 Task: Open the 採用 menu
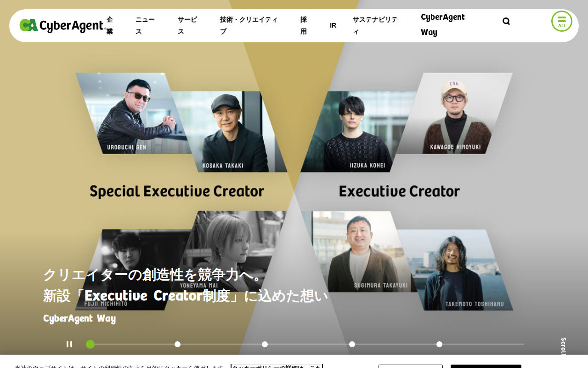point(304,25)
